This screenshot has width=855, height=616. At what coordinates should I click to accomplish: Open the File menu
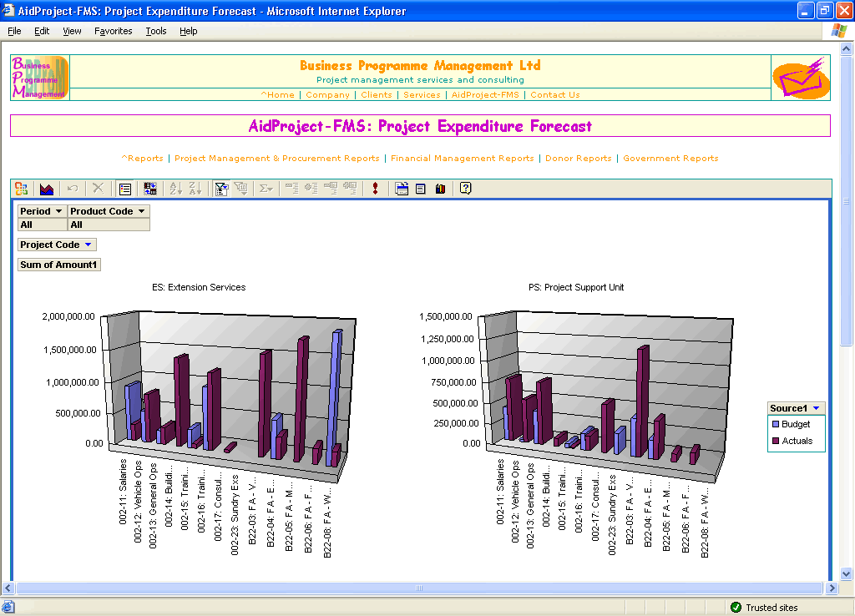click(x=14, y=31)
